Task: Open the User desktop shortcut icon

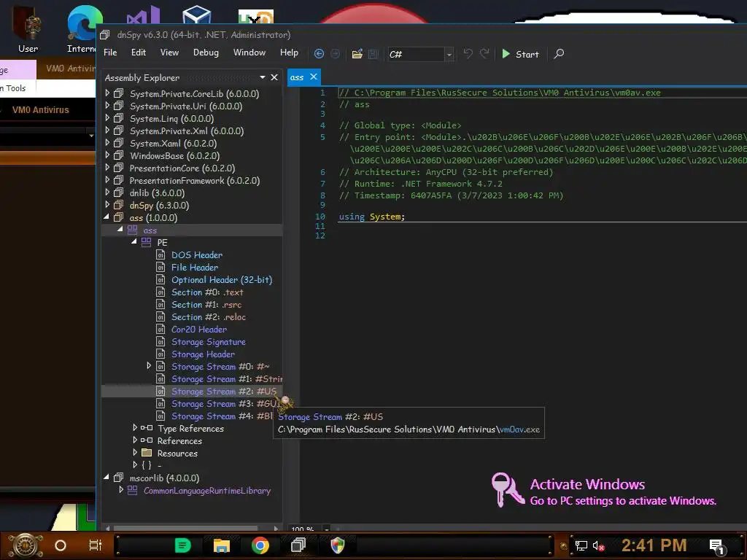Action: [x=28, y=29]
